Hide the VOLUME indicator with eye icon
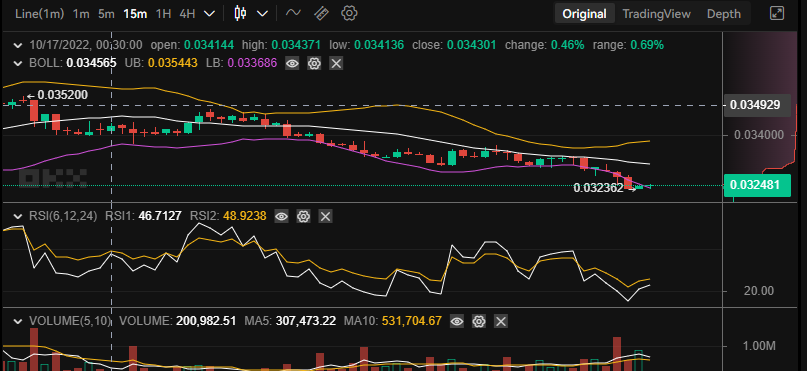Viewport: 807px width, 371px height. click(x=457, y=322)
